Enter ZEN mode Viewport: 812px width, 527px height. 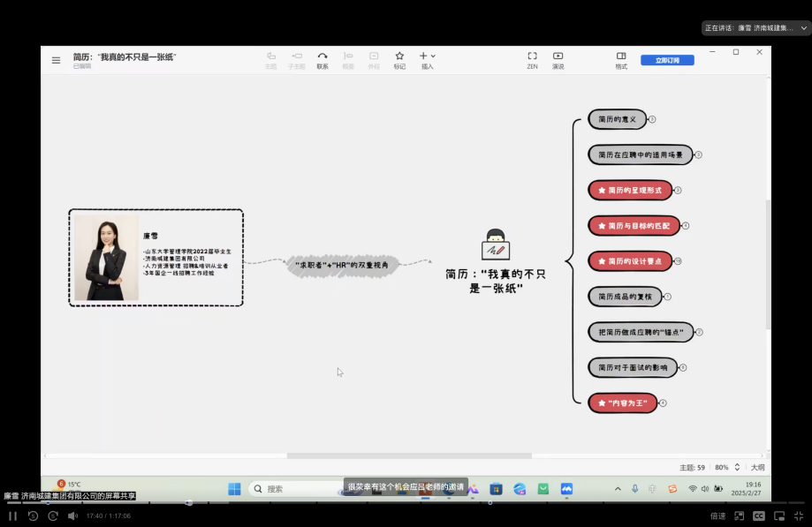coord(532,59)
